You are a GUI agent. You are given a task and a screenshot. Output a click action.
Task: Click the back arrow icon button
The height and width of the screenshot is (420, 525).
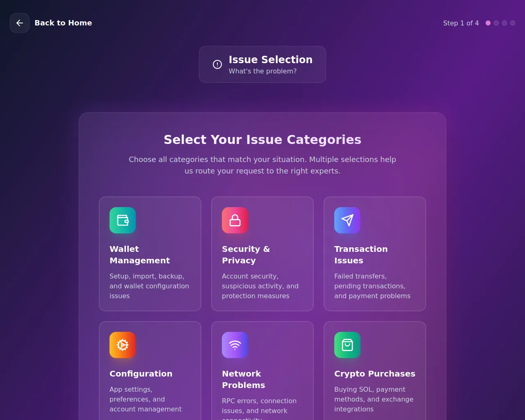tap(20, 23)
